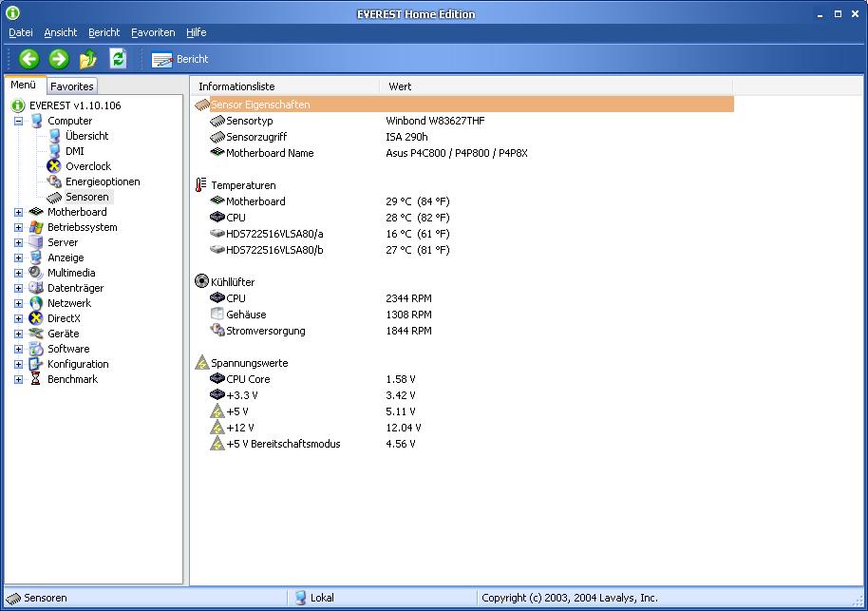Select the Stromversorgung fan row
The width and height of the screenshot is (868, 611).
(463, 331)
